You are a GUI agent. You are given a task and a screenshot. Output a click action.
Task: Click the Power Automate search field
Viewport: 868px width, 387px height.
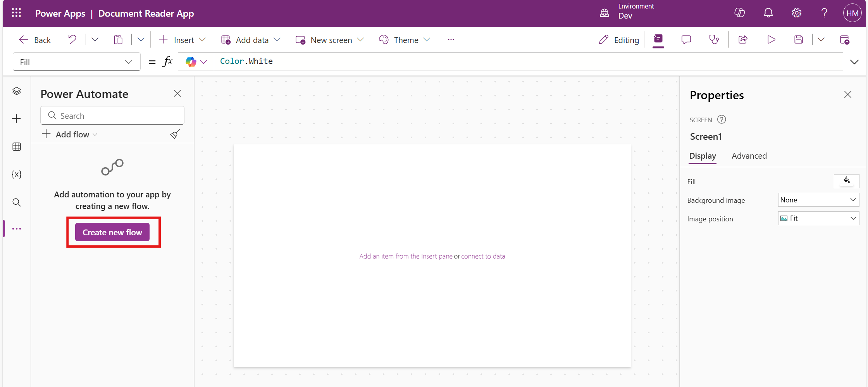(112, 116)
